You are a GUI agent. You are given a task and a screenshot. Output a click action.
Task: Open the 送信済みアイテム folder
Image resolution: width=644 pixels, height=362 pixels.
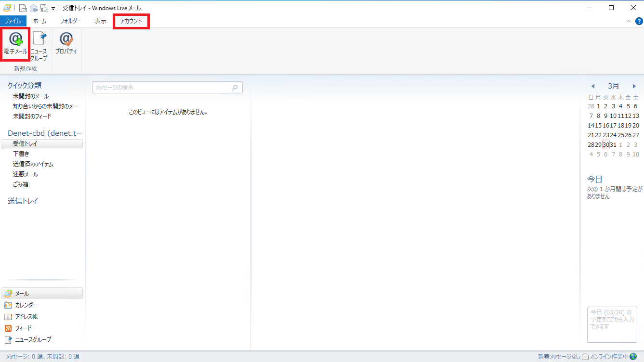coord(33,164)
